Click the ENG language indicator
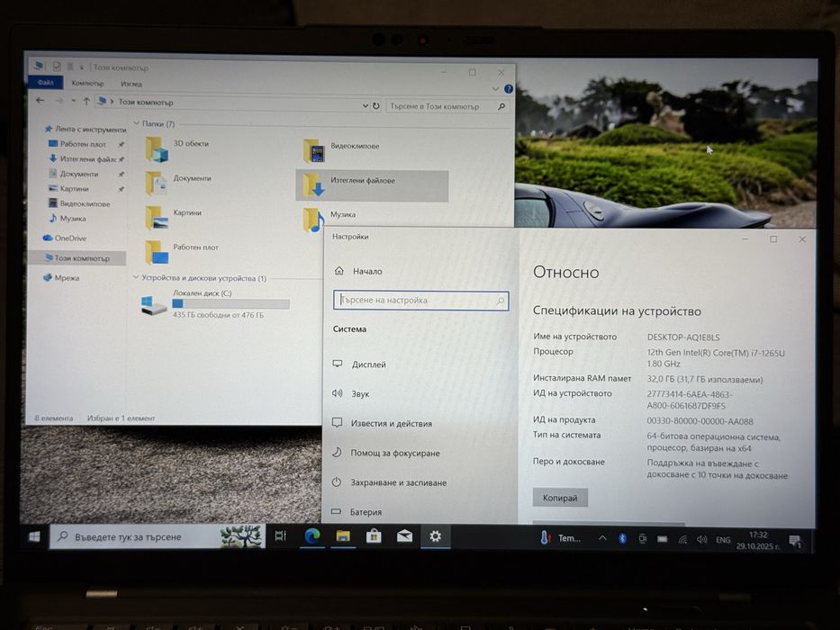 (723, 540)
